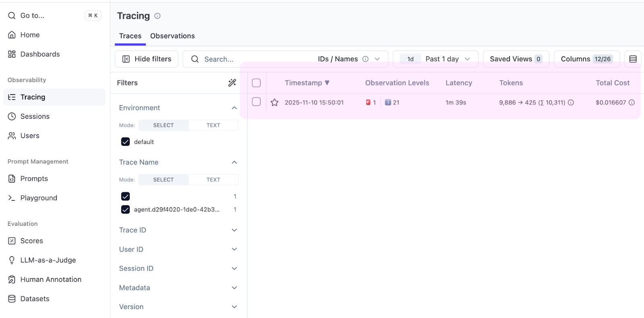Switch Trace Name mode to TEXT
The width and height of the screenshot is (644, 318).
pyautogui.click(x=213, y=180)
